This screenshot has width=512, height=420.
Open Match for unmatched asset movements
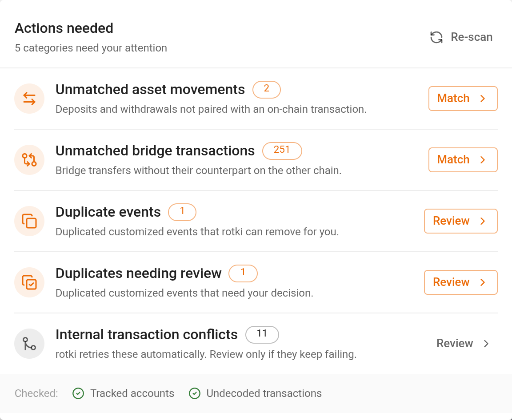click(463, 99)
